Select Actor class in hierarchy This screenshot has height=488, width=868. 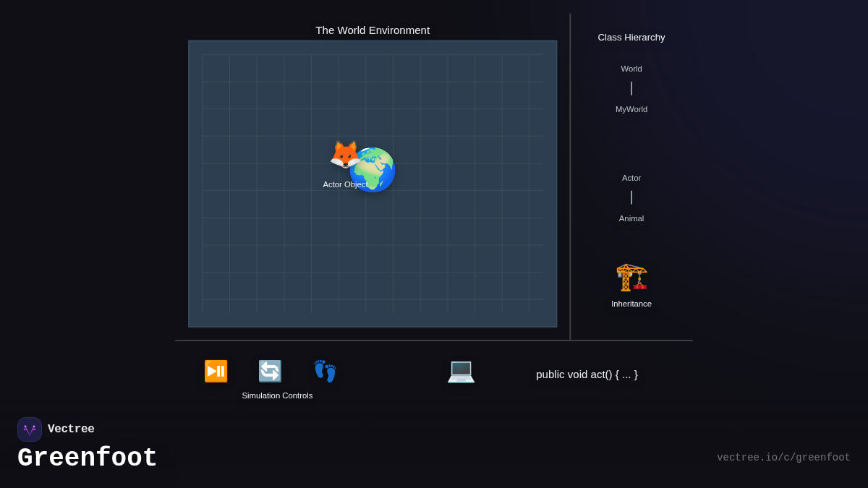(x=631, y=178)
